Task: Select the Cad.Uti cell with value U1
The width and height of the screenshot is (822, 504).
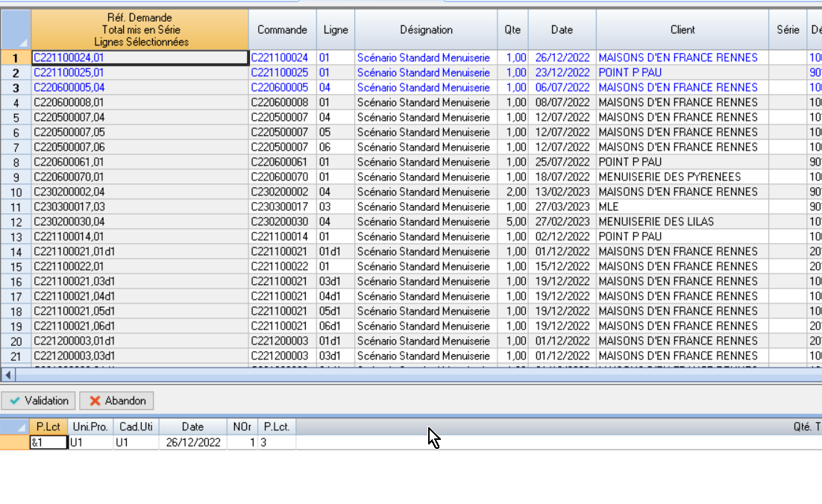Action: click(x=136, y=442)
